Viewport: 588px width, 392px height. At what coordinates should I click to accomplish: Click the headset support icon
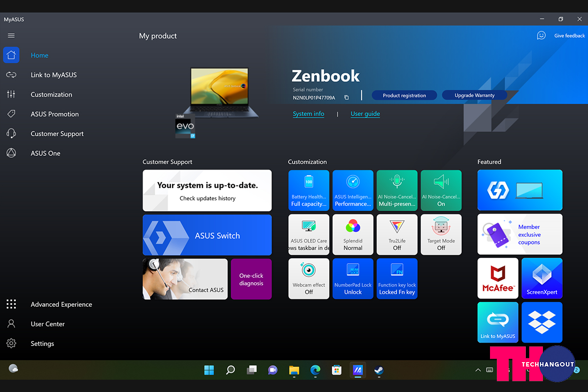point(11,134)
